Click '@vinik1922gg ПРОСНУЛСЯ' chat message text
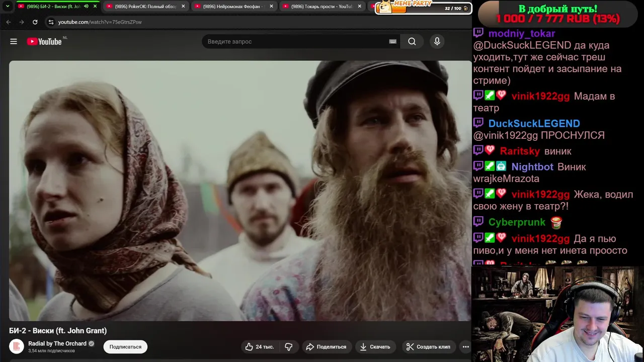The width and height of the screenshot is (644, 362). 539,135
